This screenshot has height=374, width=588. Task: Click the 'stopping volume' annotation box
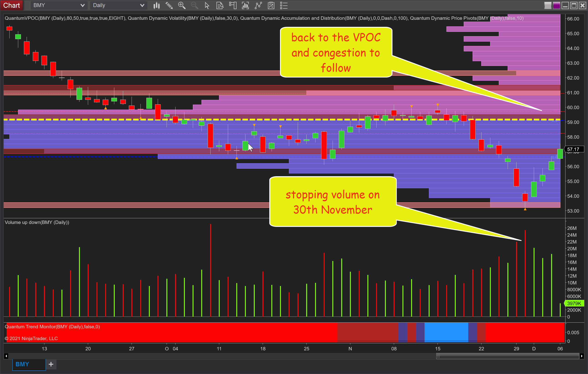[x=333, y=202]
